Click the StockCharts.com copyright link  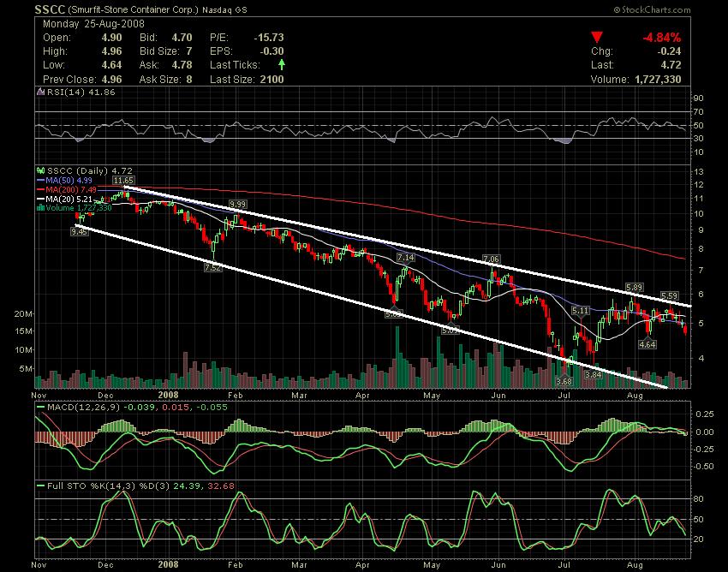point(652,9)
